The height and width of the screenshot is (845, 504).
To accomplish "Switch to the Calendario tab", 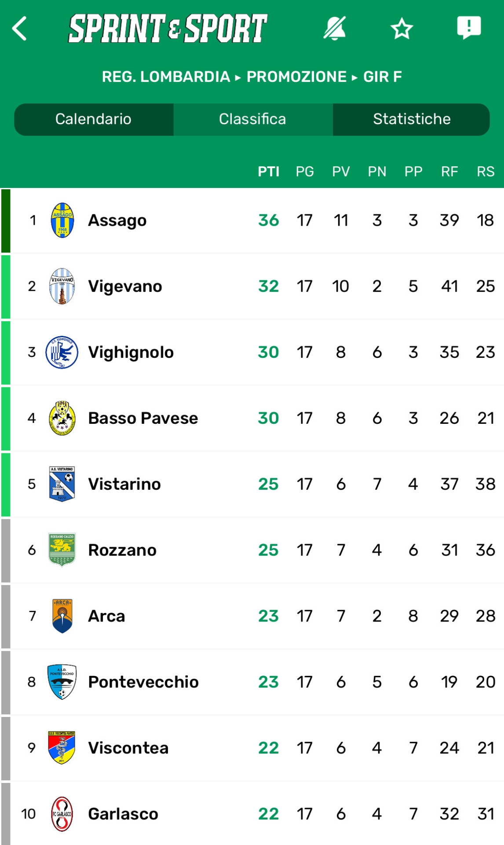I will click(94, 119).
